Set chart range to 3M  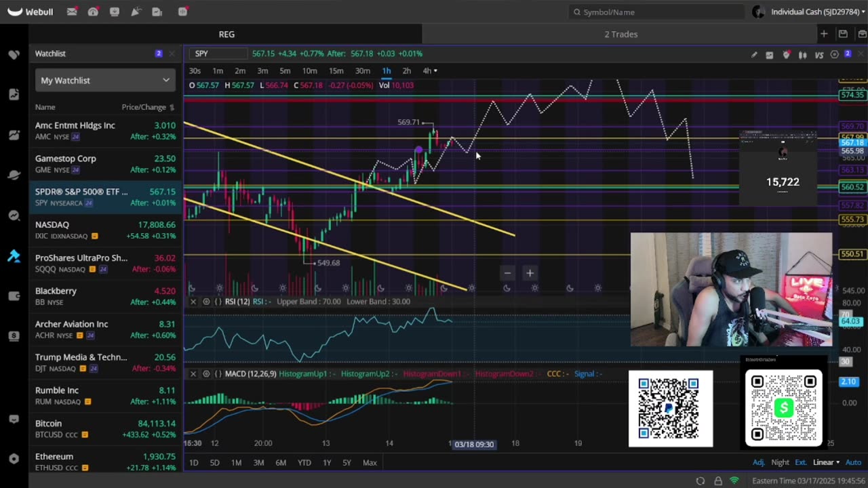(x=258, y=462)
